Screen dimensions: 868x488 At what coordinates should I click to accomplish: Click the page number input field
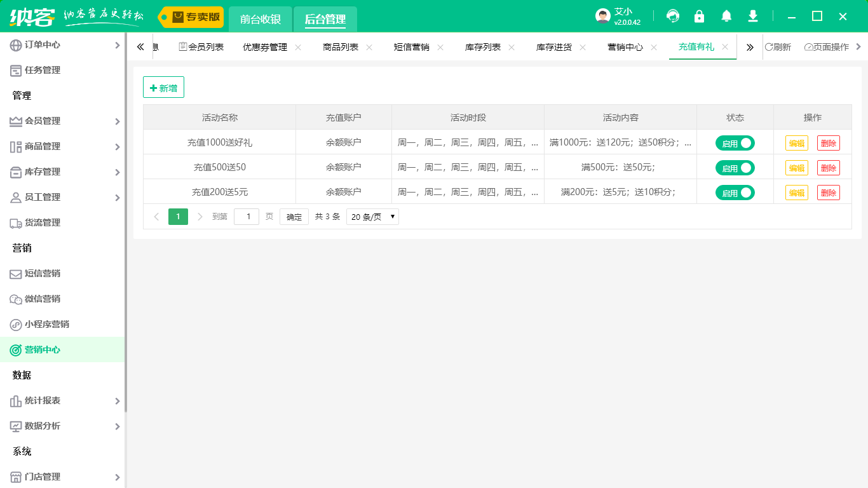[247, 217]
